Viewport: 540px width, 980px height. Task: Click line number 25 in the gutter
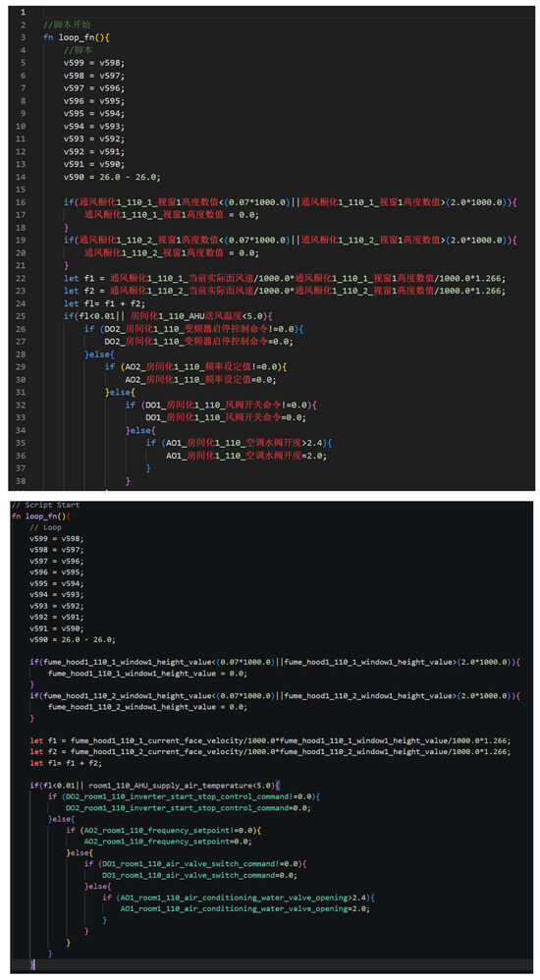(x=23, y=316)
